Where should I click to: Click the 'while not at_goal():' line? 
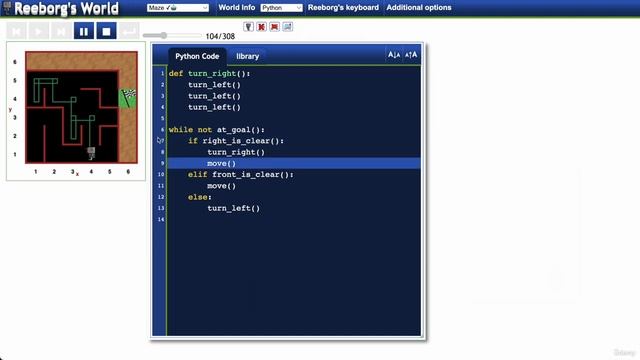click(217, 130)
